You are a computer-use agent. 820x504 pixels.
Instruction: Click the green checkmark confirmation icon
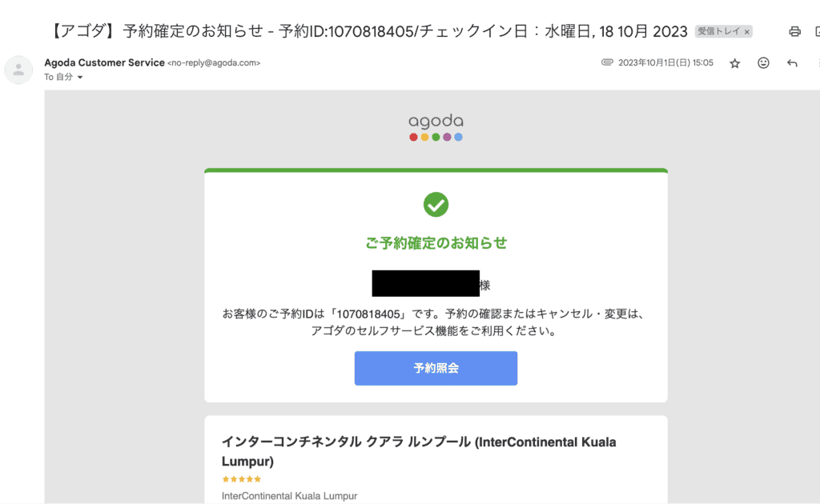click(436, 205)
